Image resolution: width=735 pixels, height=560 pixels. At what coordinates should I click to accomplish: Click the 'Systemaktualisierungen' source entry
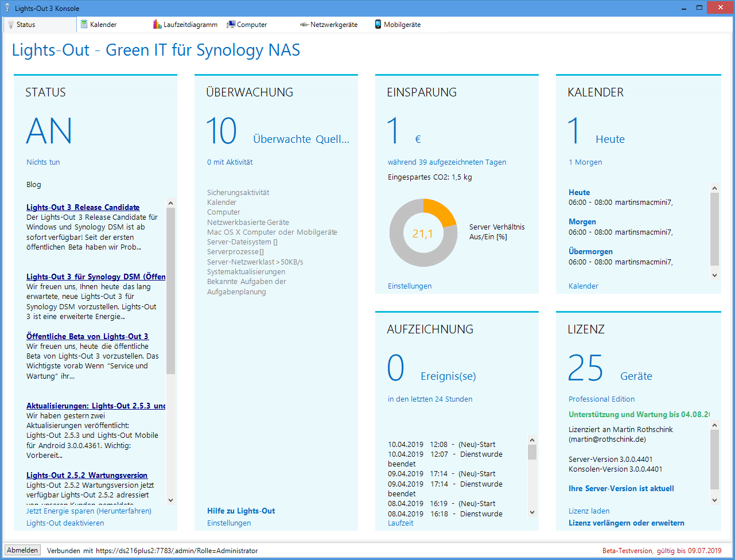coord(246,272)
